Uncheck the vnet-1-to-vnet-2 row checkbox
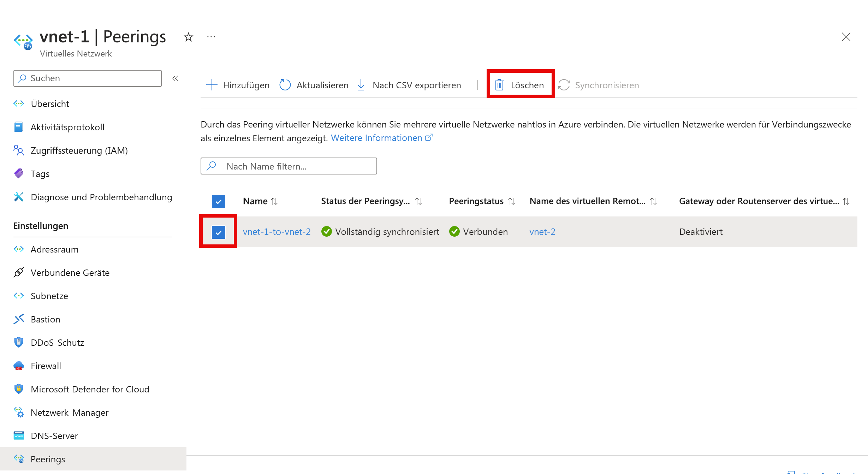This screenshot has height=474, width=868. click(x=218, y=232)
